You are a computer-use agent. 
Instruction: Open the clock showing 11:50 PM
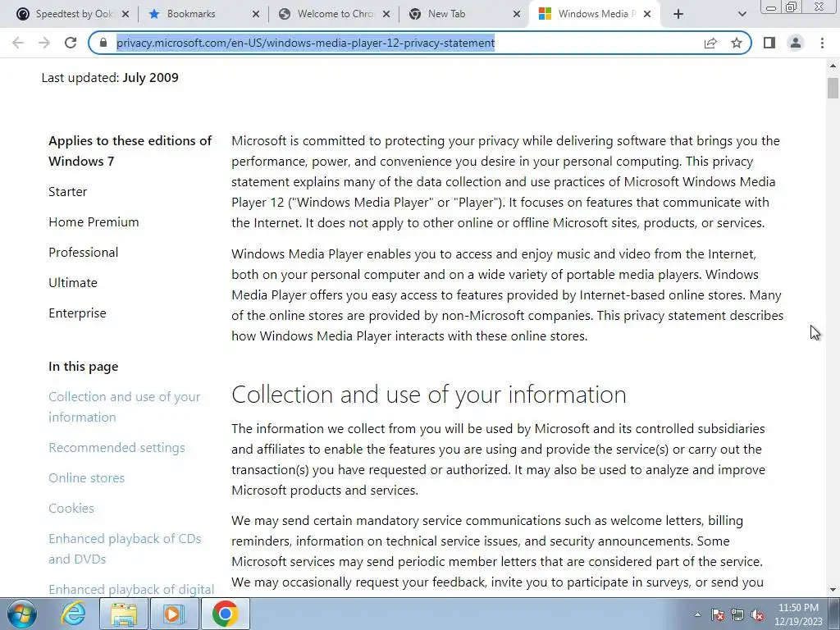[798, 614]
